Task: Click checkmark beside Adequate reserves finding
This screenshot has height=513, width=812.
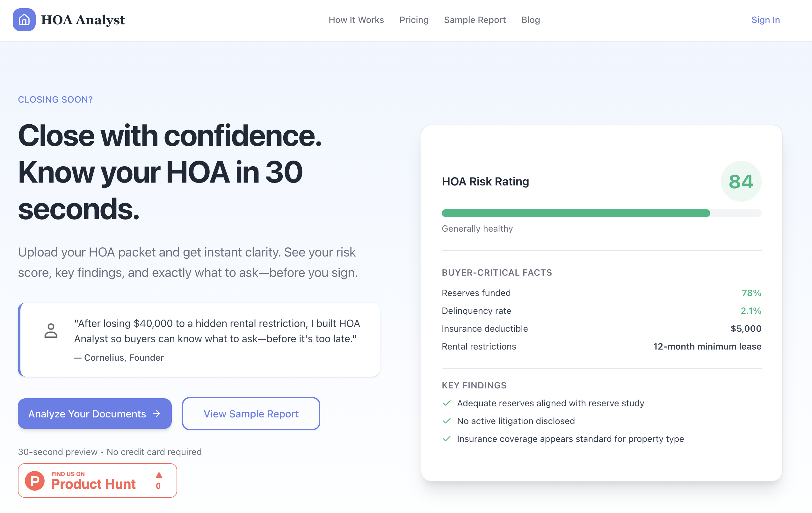Action: pos(447,403)
